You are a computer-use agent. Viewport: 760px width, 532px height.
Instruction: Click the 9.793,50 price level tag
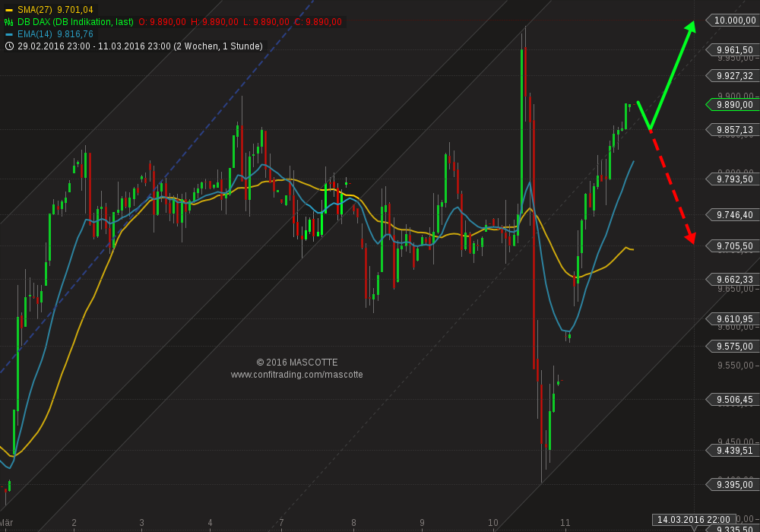[733, 179]
